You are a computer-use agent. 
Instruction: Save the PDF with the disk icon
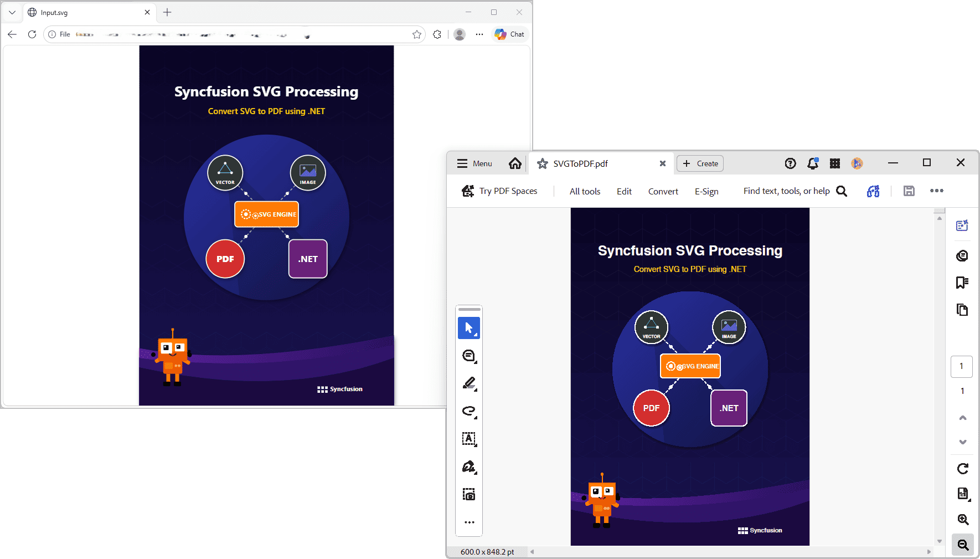coord(909,191)
